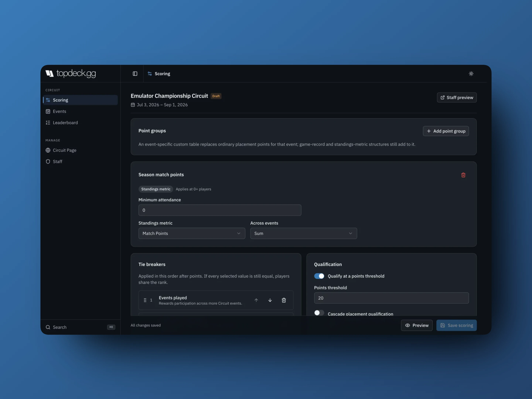
Task: Click the topdeck.gg logo
Action: point(71,73)
